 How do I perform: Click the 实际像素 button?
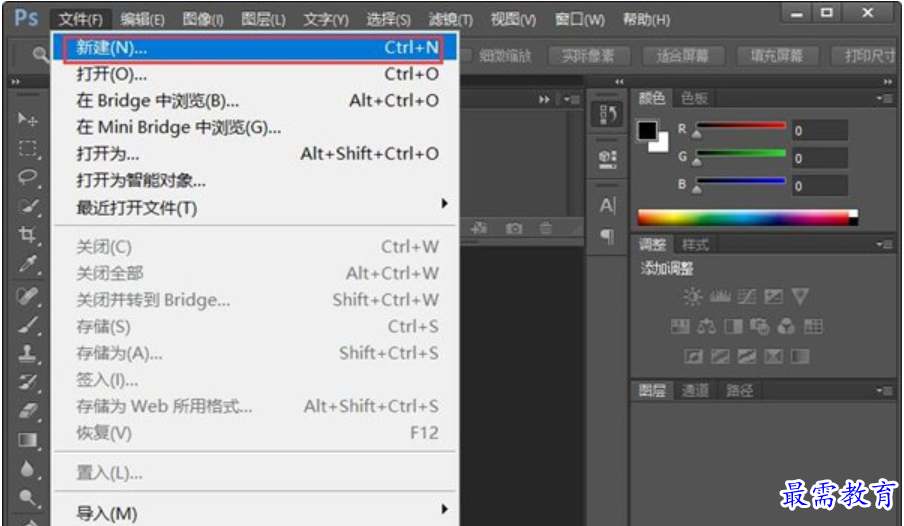pyautogui.click(x=588, y=56)
